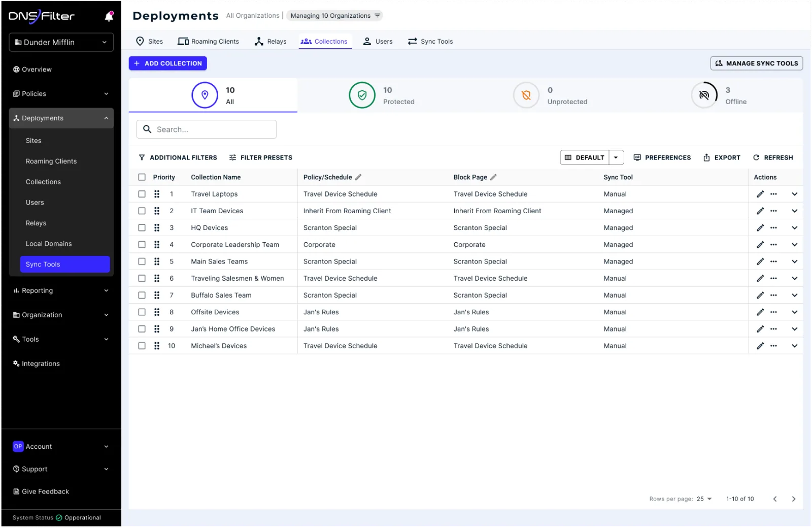The width and height of the screenshot is (812, 528).
Task: Open more actions for HQ Devices row
Action: (773, 227)
